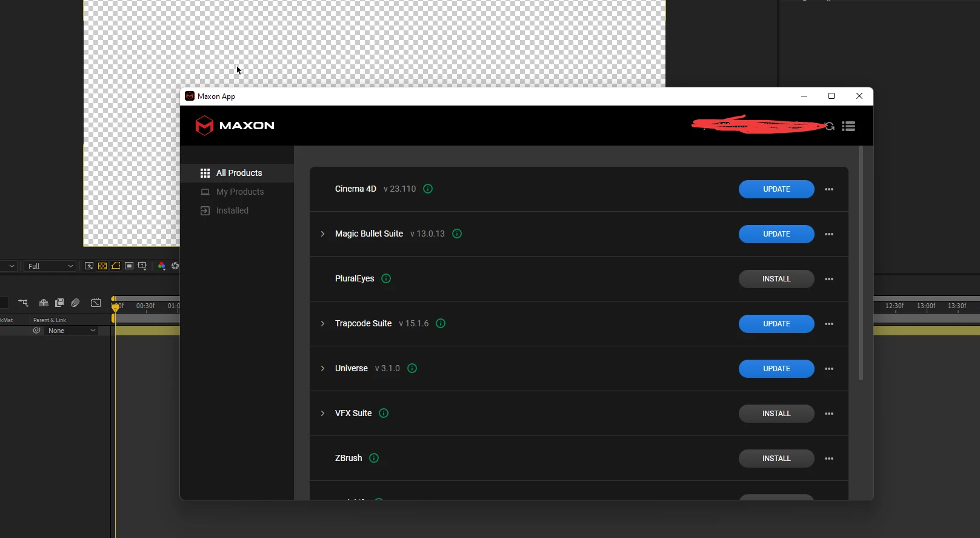Open grid and guide options in viewer
The height and width of the screenshot is (538, 980).
click(x=142, y=266)
